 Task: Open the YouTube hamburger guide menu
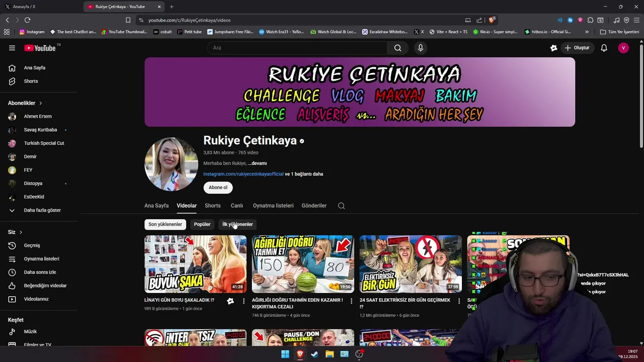(x=12, y=48)
